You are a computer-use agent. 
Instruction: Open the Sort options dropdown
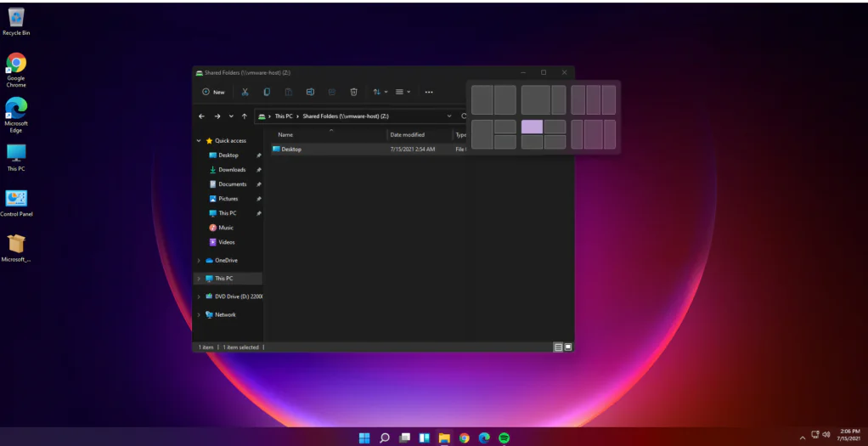point(380,92)
